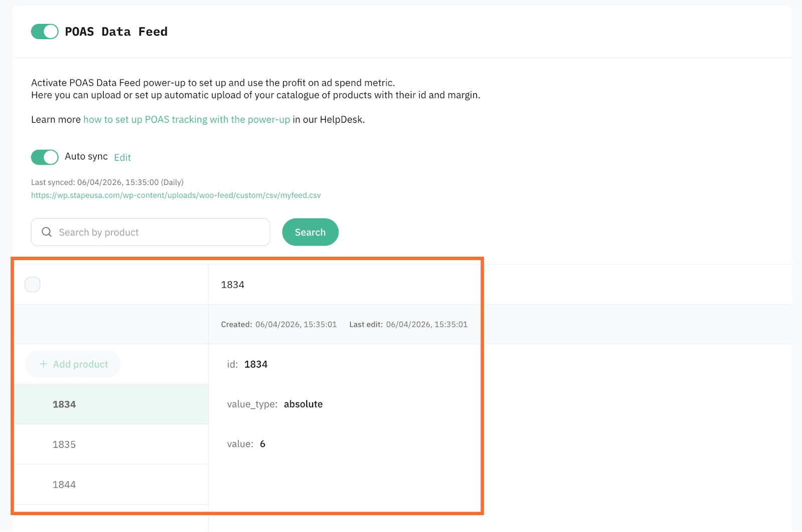Click the 1834 product detail header
Image resolution: width=802 pixels, height=532 pixels.
(233, 285)
